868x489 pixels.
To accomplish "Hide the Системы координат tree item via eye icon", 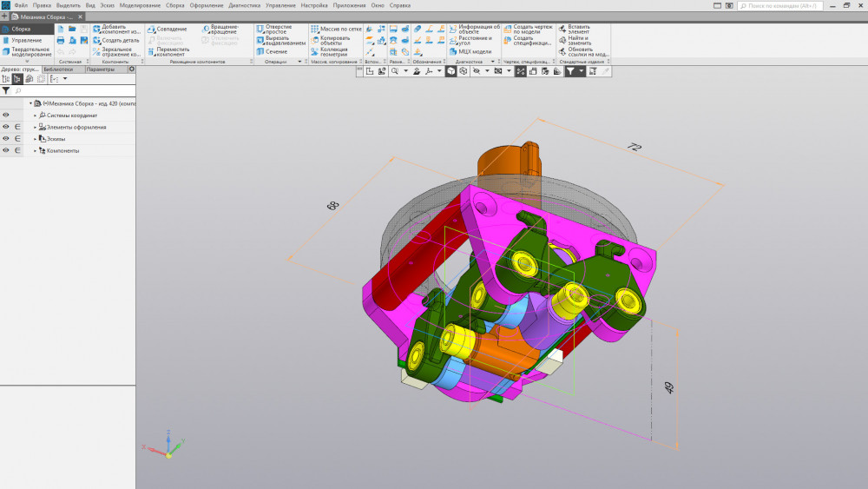I will tap(6, 115).
